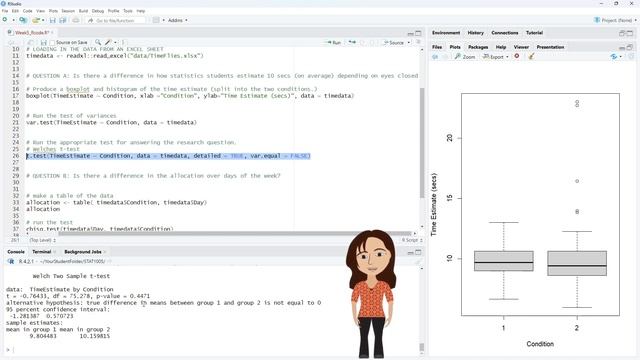Open an existing file with the folder icon
The image size is (640, 360).
pos(36,20)
